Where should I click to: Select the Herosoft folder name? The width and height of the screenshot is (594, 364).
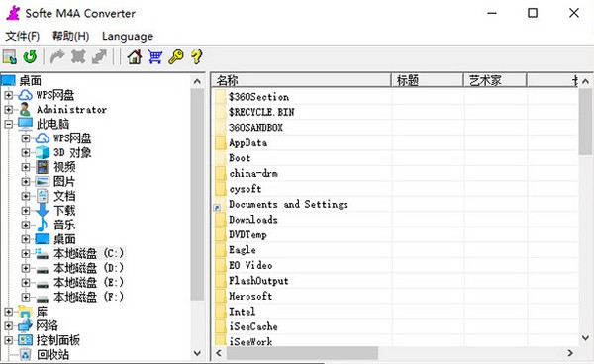(250, 296)
